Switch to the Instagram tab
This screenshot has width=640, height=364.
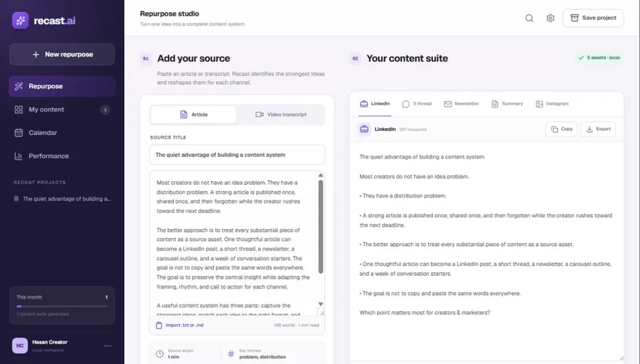553,104
